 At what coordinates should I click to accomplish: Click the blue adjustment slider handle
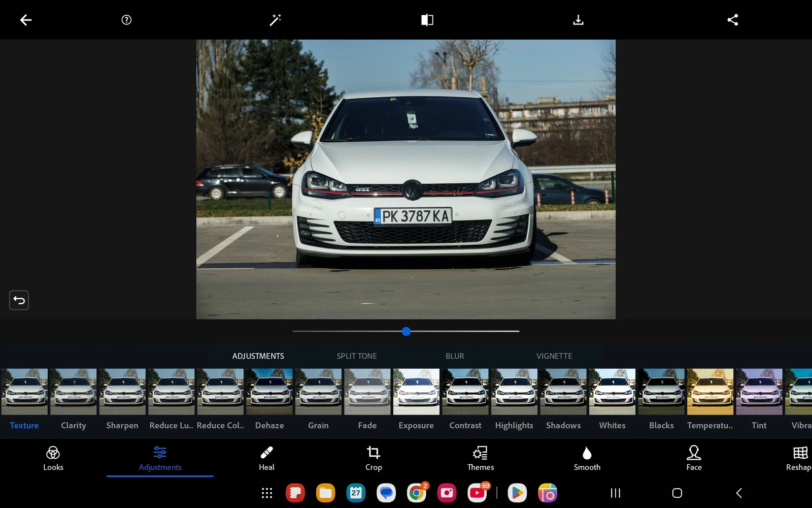tap(406, 331)
